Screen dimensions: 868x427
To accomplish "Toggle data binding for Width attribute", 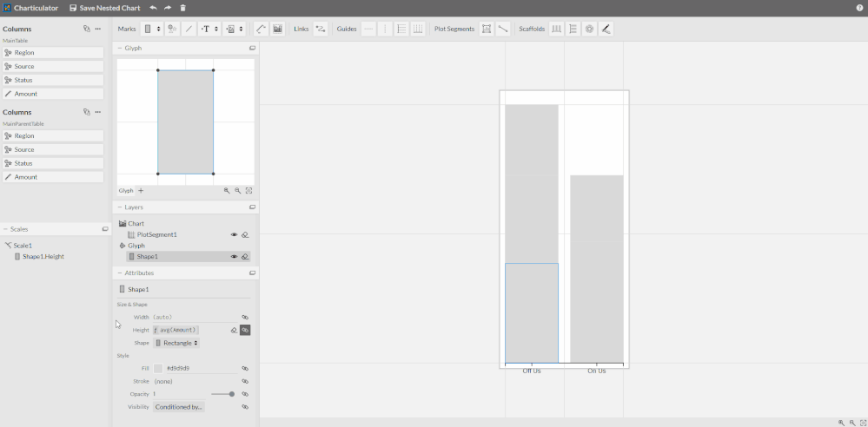I will point(245,318).
